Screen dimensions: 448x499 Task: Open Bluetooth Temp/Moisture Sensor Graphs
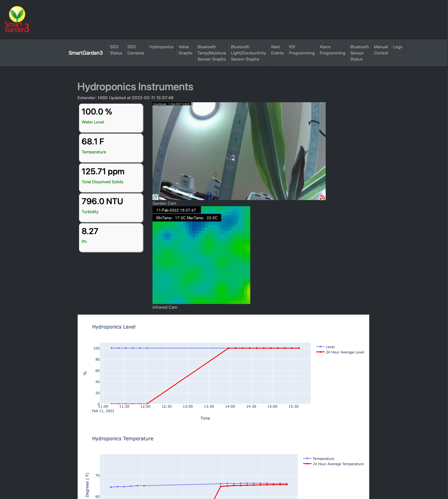211,53
